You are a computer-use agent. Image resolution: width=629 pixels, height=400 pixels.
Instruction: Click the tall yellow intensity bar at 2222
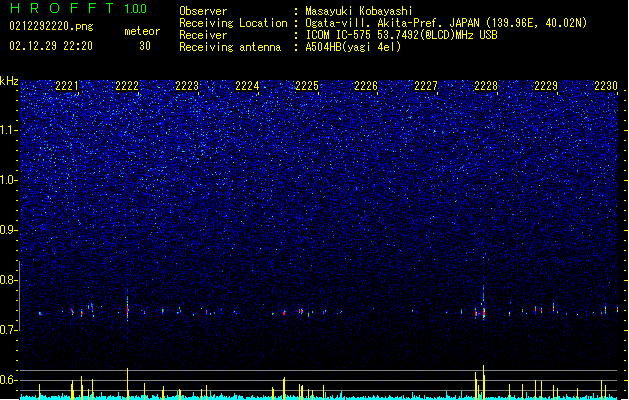128,384
